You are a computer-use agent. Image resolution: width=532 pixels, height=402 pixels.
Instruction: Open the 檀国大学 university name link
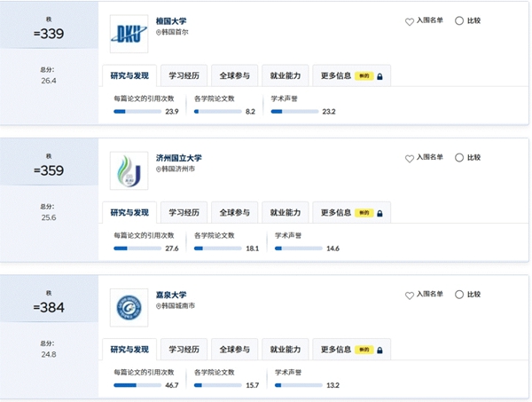coord(171,21)
